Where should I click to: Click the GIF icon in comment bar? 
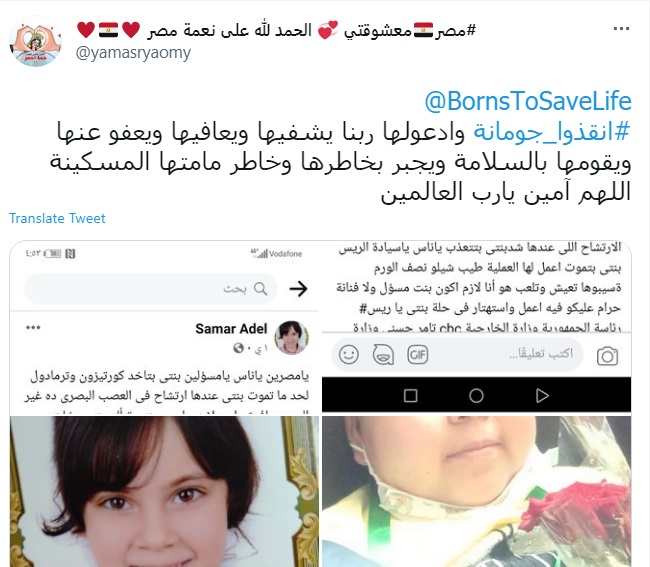(x=417, y=355)
